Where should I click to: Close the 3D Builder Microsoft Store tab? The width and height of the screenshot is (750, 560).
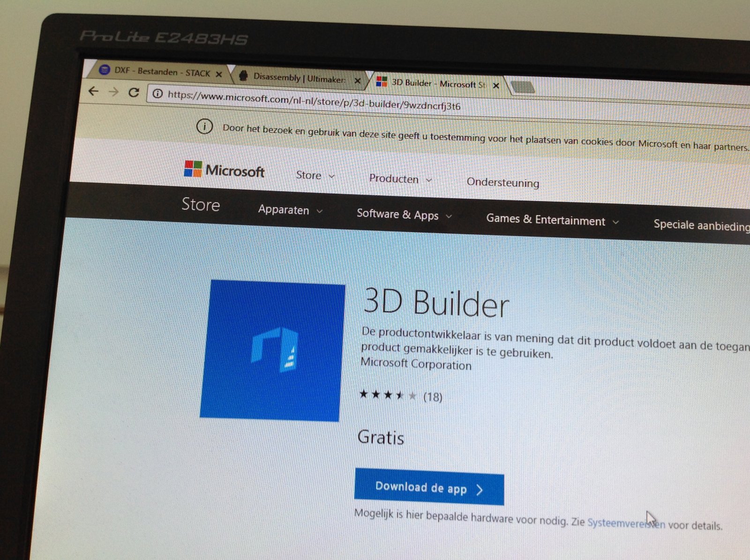click(x=496, y=85)
